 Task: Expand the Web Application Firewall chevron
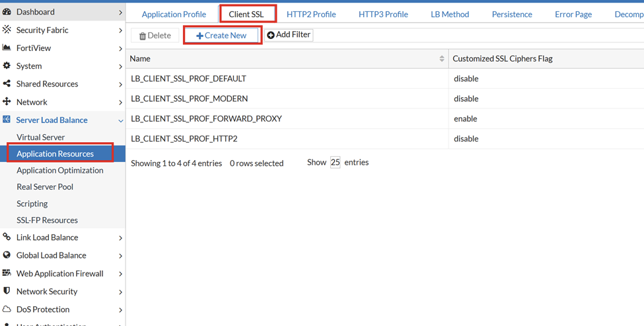click(x=120, y=274)
